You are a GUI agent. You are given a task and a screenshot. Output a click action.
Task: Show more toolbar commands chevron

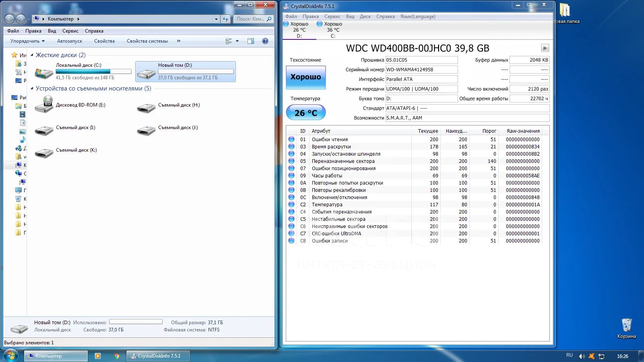coord(179,41)
